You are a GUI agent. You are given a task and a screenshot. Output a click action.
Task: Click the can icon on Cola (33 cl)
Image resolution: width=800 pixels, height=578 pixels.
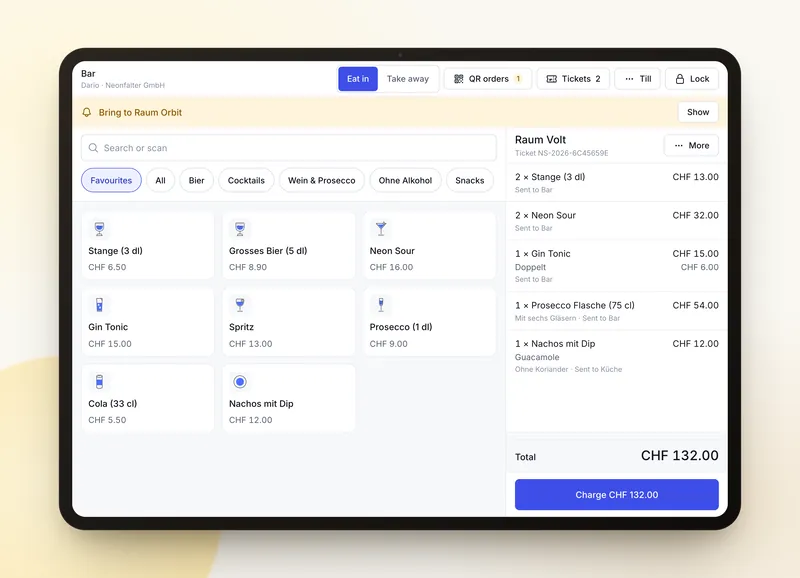[99, 382]
